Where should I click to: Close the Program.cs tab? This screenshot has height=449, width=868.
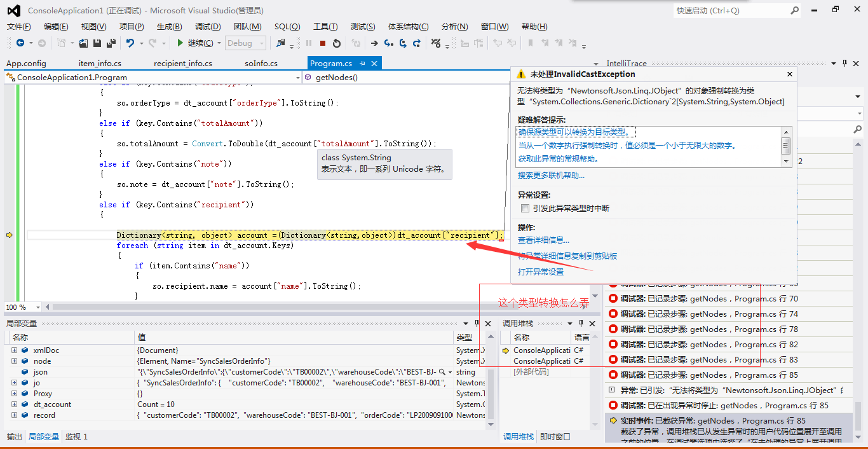(375, 64)
